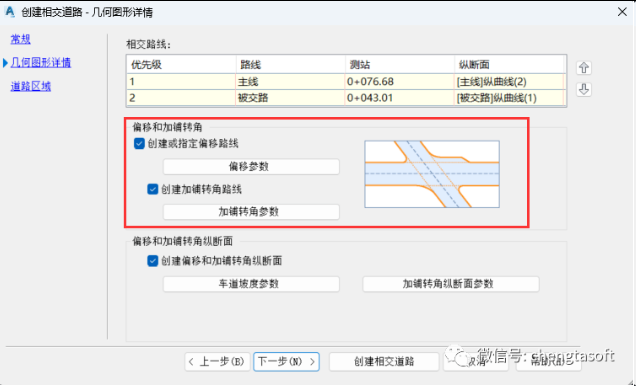Uncheck 创建或指定偏移路线 checkbox
Viewport: 636px width, 386px height.
click(139, 144)
